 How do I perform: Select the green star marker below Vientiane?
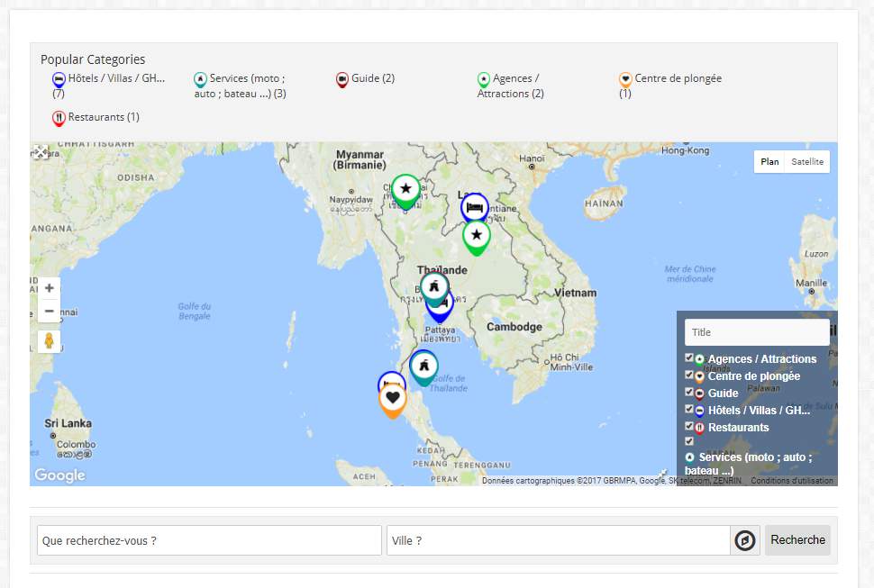(x=477, y=237)
